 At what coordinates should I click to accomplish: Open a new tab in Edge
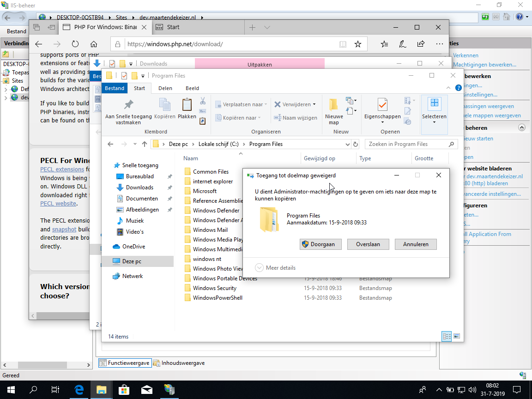click(x=252, y=28)
